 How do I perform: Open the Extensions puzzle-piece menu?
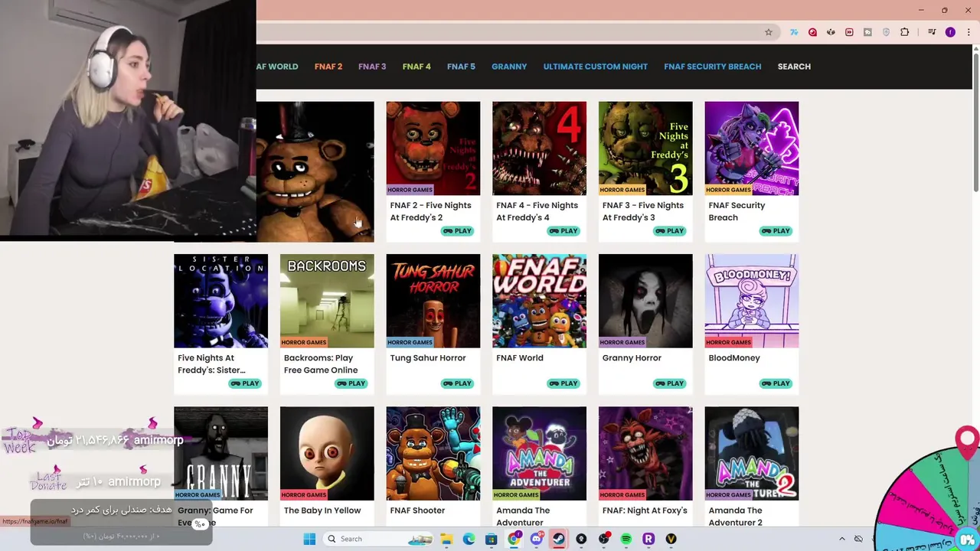pos(905,32)
